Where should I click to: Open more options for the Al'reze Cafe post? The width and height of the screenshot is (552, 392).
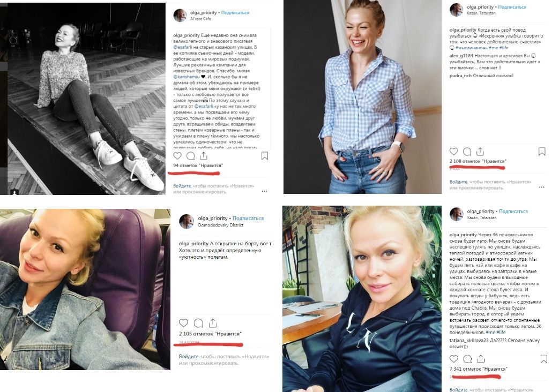pos(264,191)
